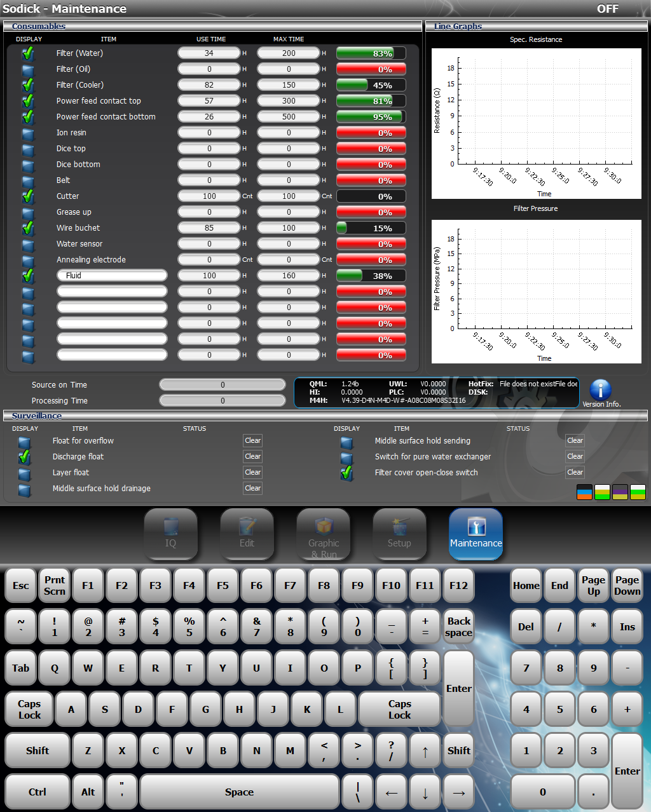This screenshot has width=651, height=812.
Task: Click the F12 function key
Action: [458, 586]
